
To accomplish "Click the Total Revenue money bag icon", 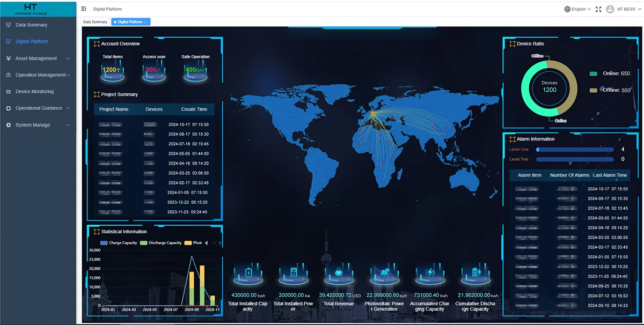I will pyautogui.click(x=339, y=274).
